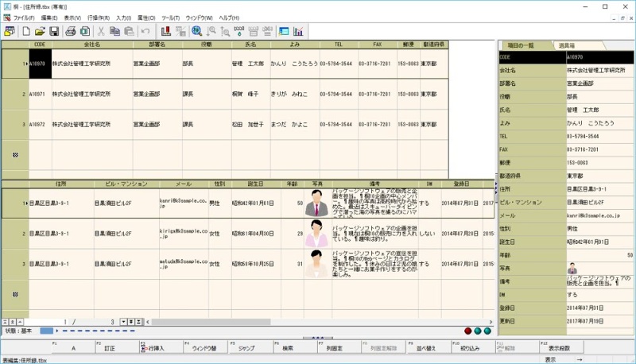Click the horizontal scrollbar under the table
The width and height of the screenshot is (636, 364).
318,322
